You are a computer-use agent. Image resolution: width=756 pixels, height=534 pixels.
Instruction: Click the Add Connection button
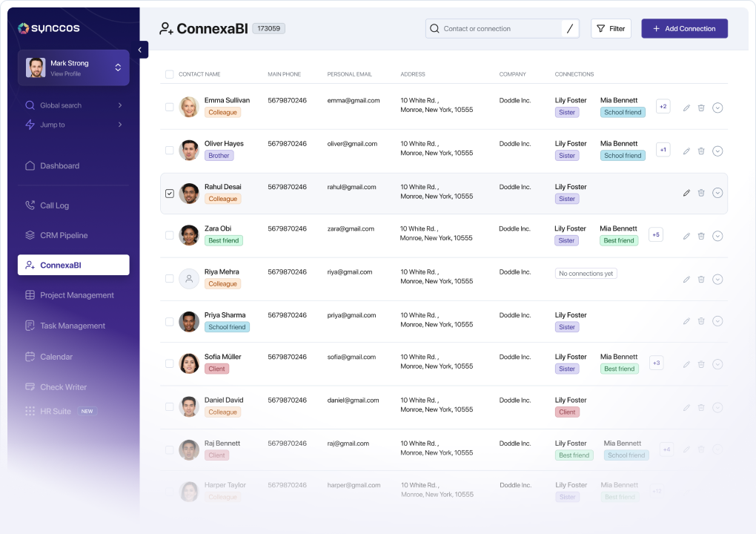click(684, 29)
